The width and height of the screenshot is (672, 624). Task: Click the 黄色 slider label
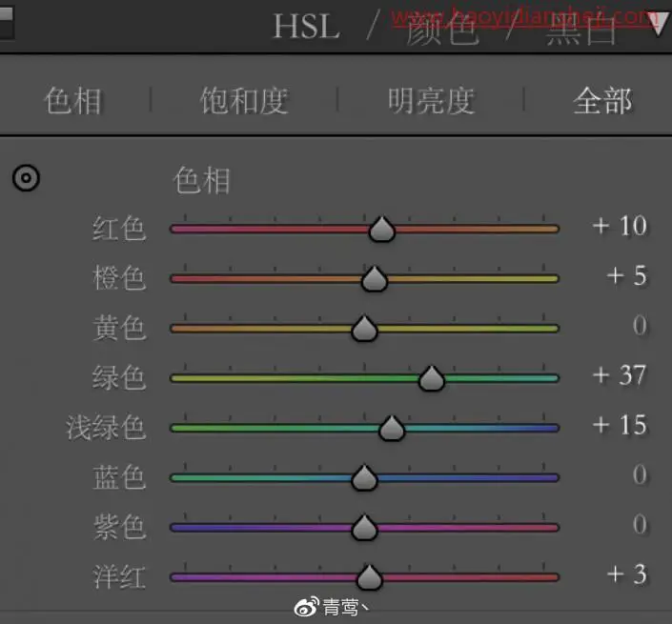point(119,328)
